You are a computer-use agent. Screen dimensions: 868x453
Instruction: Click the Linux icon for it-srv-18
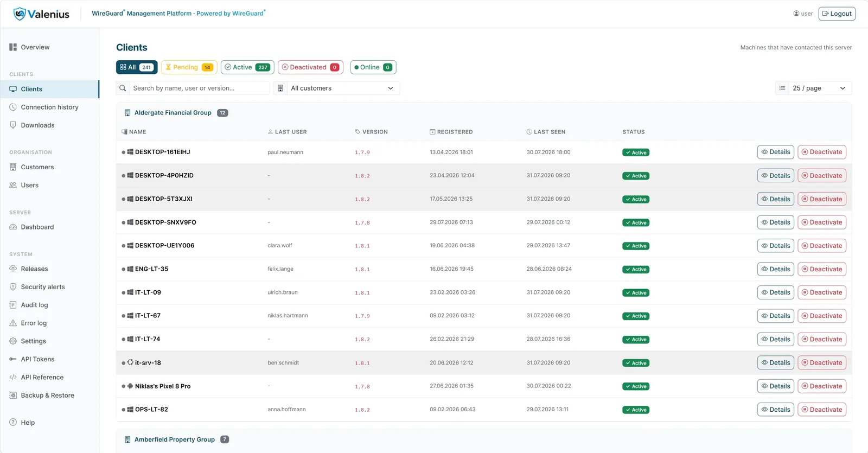click(130, 362)
